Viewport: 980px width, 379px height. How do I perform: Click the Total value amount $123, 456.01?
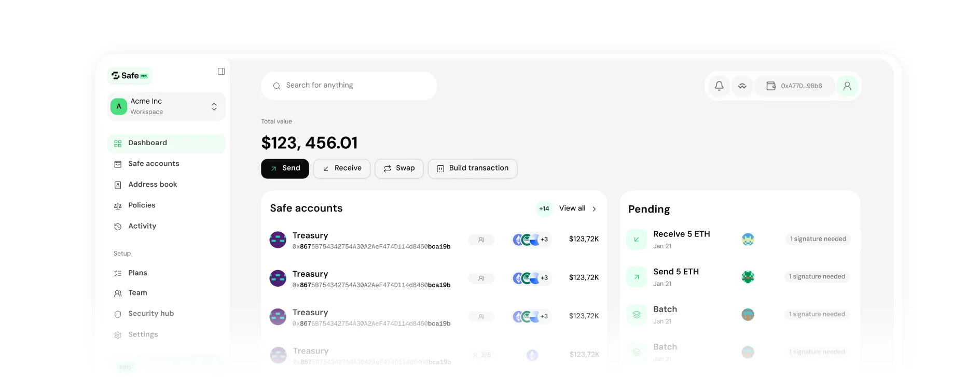pyautogui.click(x=309, y=143)
